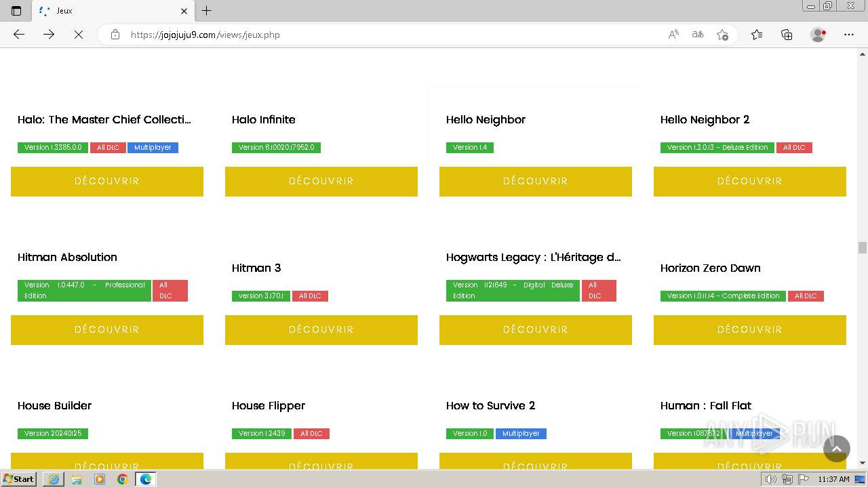Screen dimensions: 868x488
Task: Open the translate page icon
Action: (698, 35)
